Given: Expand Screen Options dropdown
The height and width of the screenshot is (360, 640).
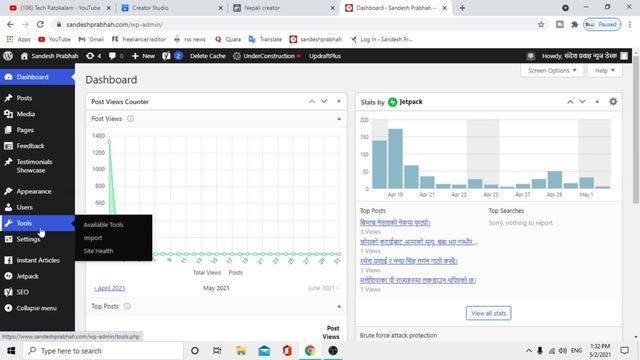Looking at the screenshot, I should [x=552, y=70].
